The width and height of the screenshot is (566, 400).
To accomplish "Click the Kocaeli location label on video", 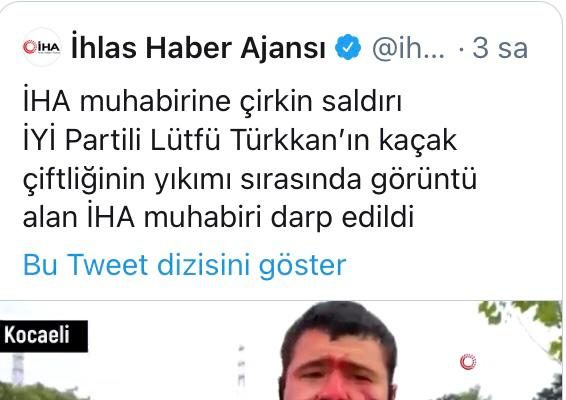I will click(37, 335).
